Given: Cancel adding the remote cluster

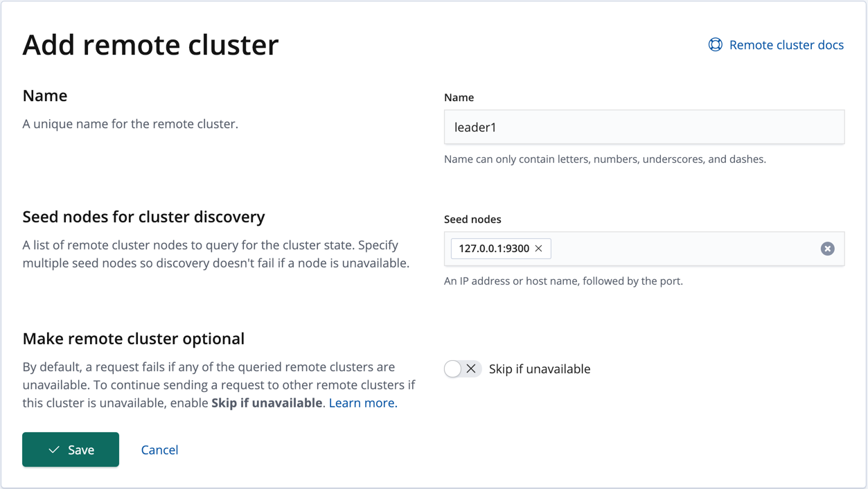Looking at the screenshot, I should [x=159, y=450].
